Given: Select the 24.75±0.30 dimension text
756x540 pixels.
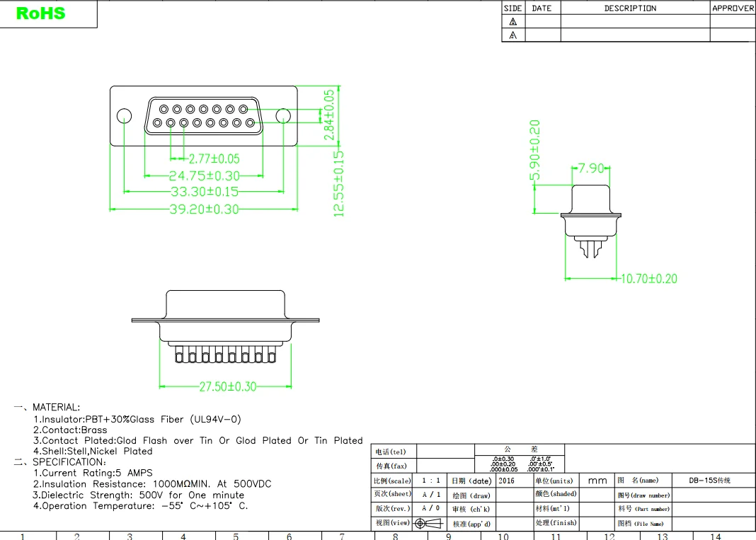Looking at the screenshot, I should click(204, 176).
